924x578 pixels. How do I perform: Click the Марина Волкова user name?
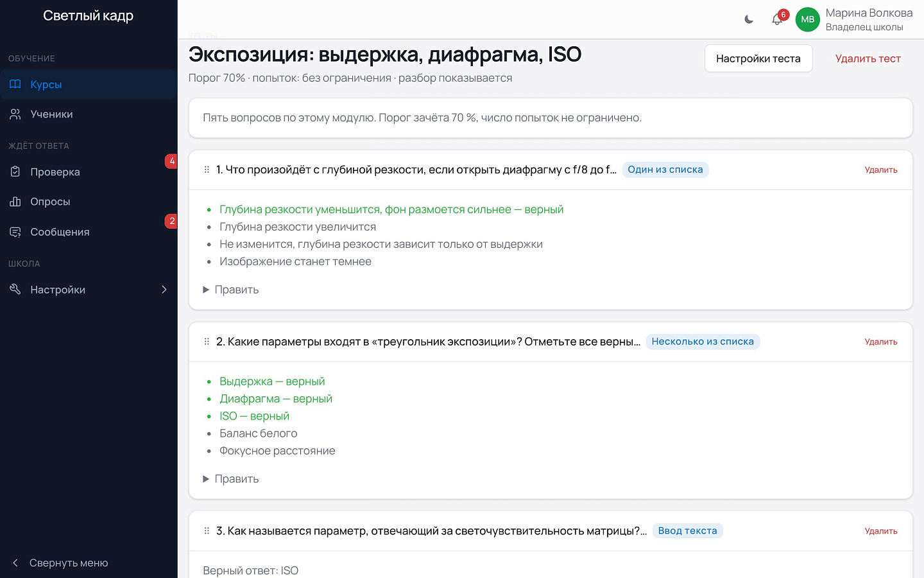pos(869,13)
